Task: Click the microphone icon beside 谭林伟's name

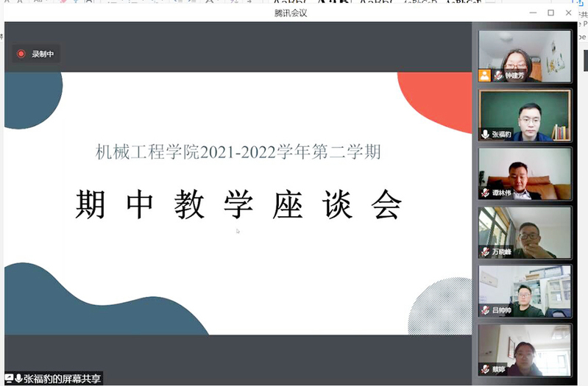Action: click(x=485, y=193)
